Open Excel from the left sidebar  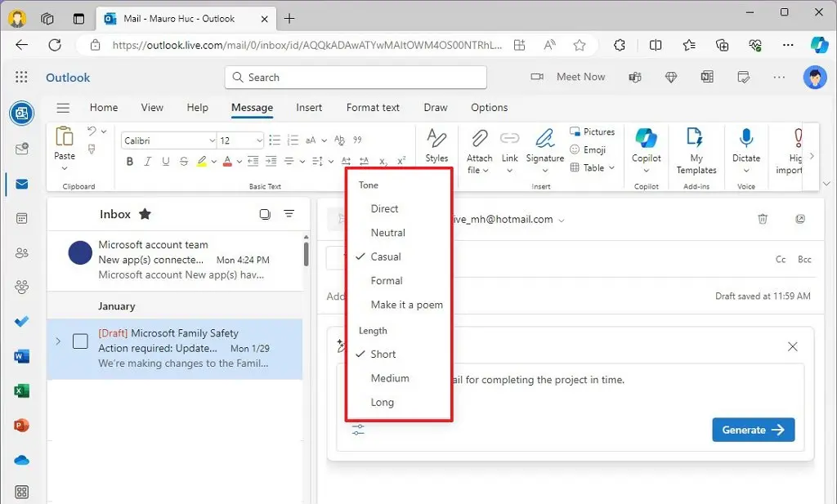pyautogui.click(x=21, y=390)
